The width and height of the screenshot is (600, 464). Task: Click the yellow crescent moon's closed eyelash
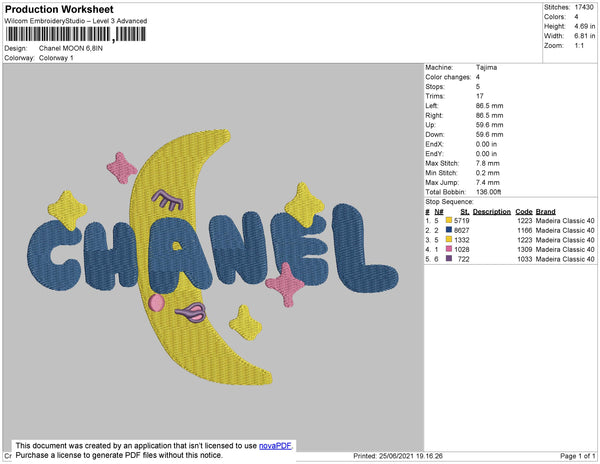(x=168, y=200)
